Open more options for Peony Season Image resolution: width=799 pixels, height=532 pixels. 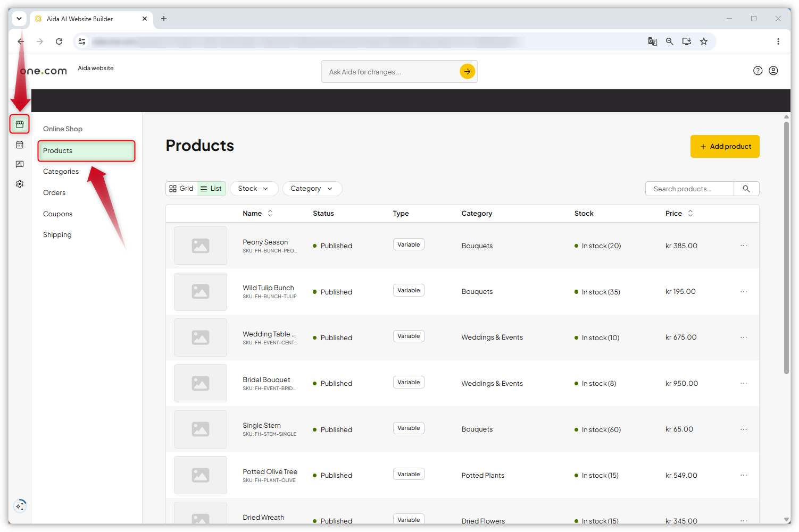(x=744, y=246)
